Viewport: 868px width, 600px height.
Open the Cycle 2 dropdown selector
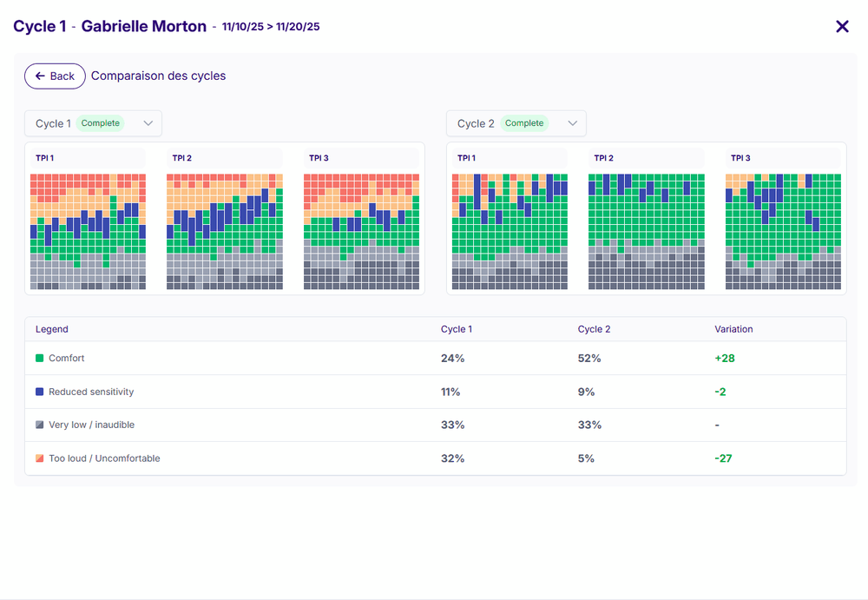pos(516,123)
